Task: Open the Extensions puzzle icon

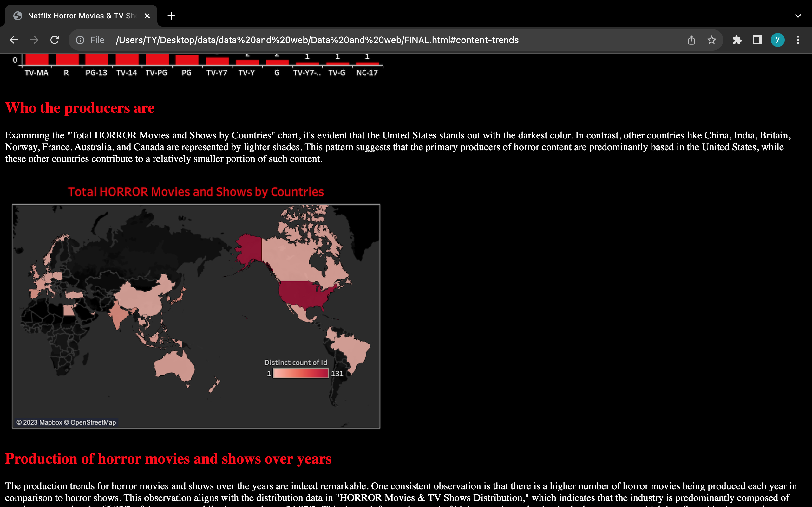Action: pos(737,40)
